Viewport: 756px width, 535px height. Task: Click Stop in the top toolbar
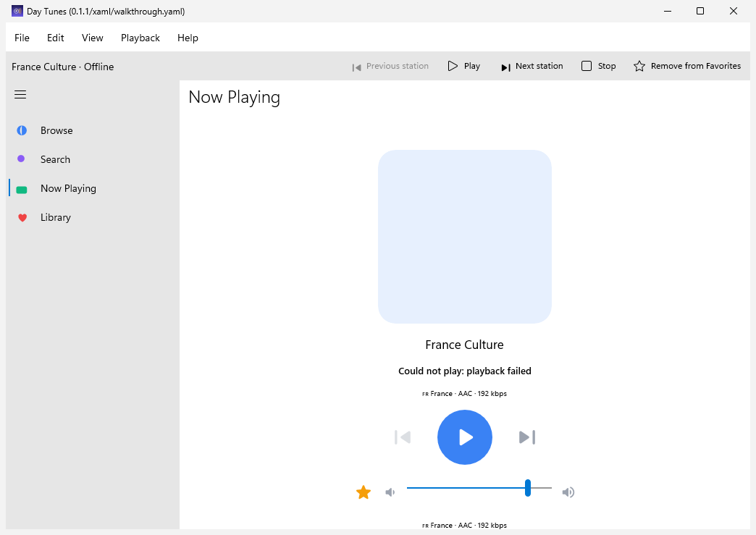click(x=599, y=66)
